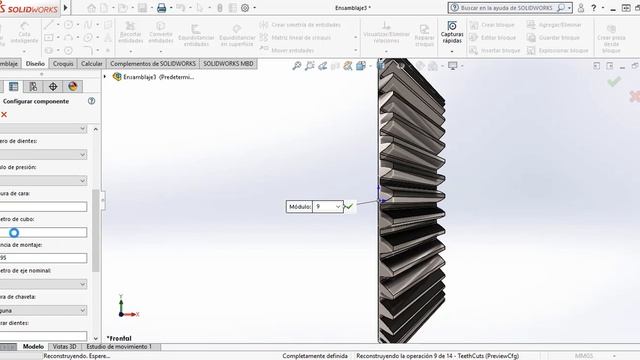Click the View settings monitor icon
640x360 pixels.
click(453, 66)
